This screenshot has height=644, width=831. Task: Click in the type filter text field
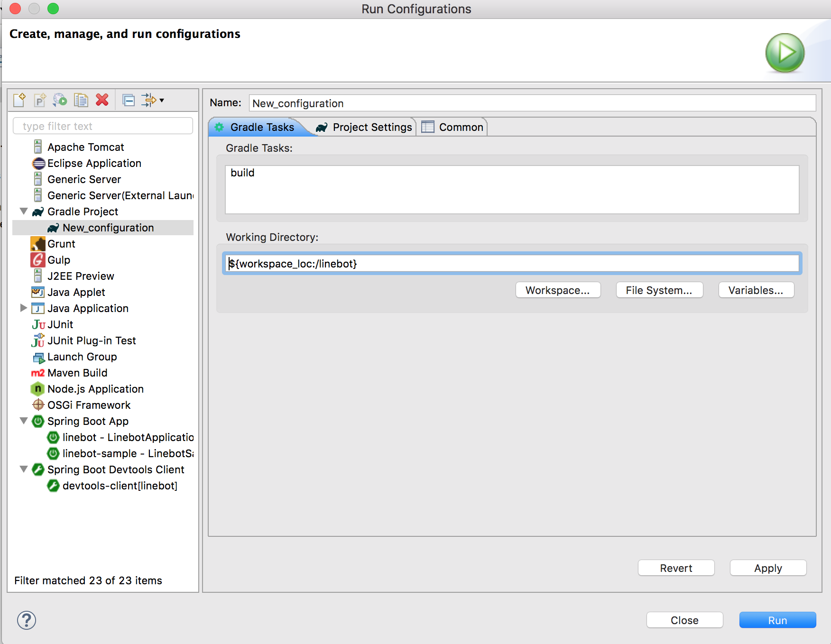coord(103,126)
